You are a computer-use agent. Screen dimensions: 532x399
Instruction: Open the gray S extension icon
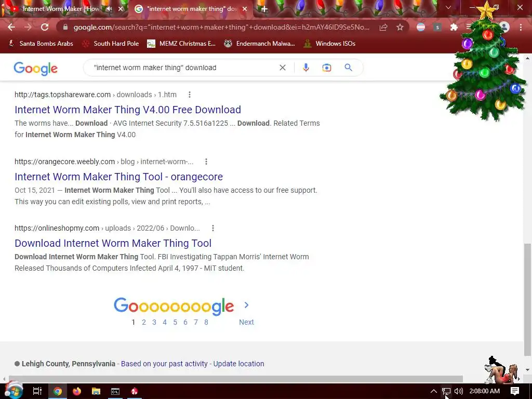[437, 27]
